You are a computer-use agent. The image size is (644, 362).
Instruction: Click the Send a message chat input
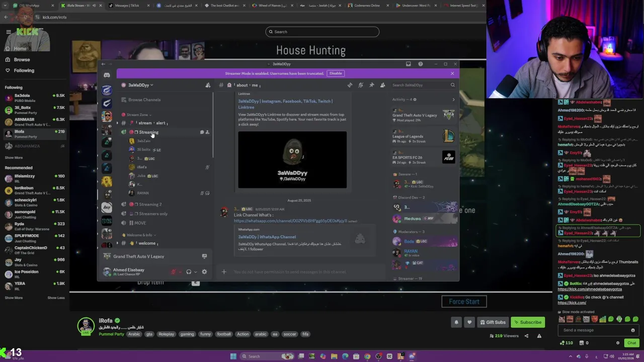(599, 330)
